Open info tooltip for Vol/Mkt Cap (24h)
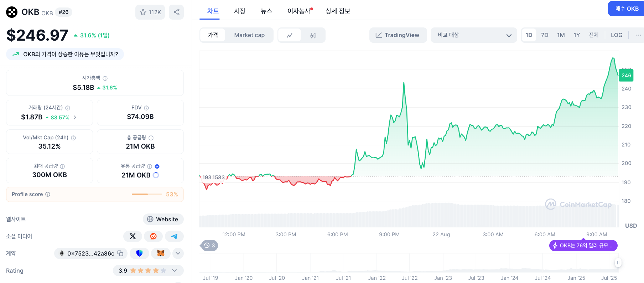The width and height of the screenshot is (644, 283). tap(73, 138)
